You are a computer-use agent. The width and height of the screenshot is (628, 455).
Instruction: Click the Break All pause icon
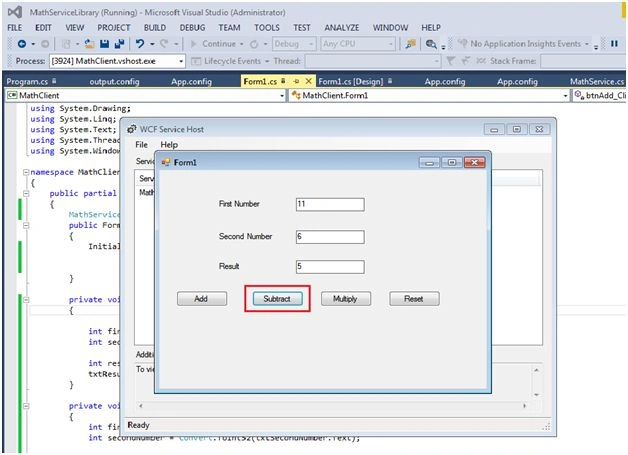614,44
